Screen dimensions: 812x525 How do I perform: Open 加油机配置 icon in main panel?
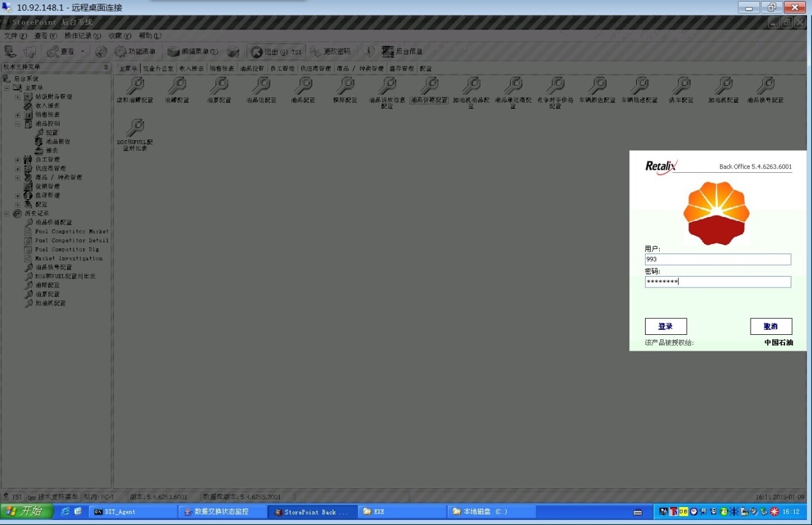pyautogui.click(x=724, y=86)
